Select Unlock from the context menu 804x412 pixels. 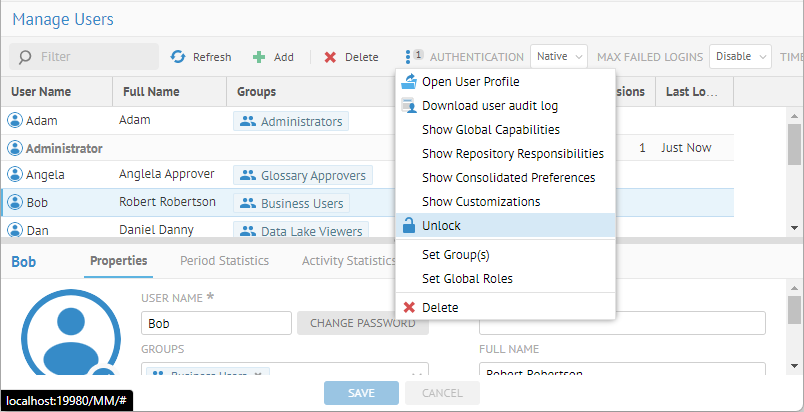click(x=441, y=226)
